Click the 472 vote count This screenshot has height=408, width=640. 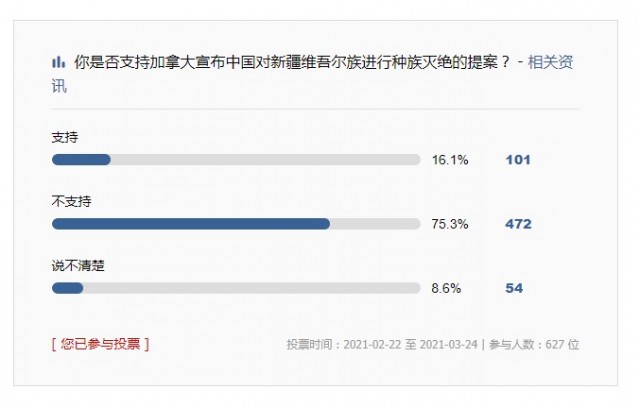click(518, 224)
